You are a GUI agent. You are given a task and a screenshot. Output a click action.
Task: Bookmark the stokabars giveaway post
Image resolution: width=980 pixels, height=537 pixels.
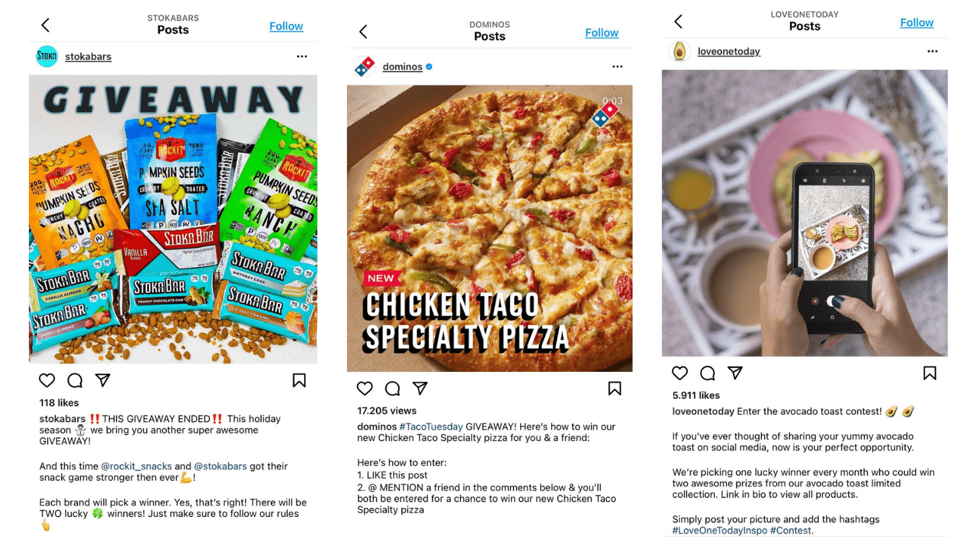pyautogui.click(x=299, y=381)
